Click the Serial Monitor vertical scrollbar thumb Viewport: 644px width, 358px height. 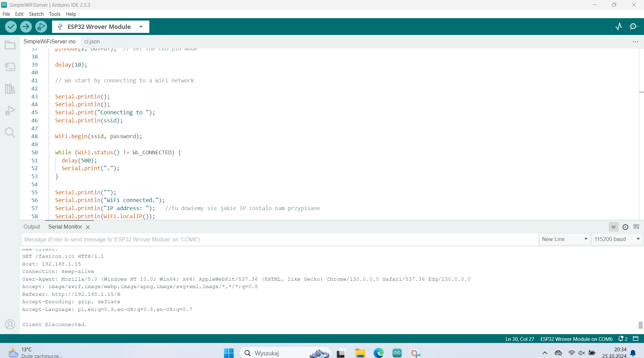(x=641, y=325)
